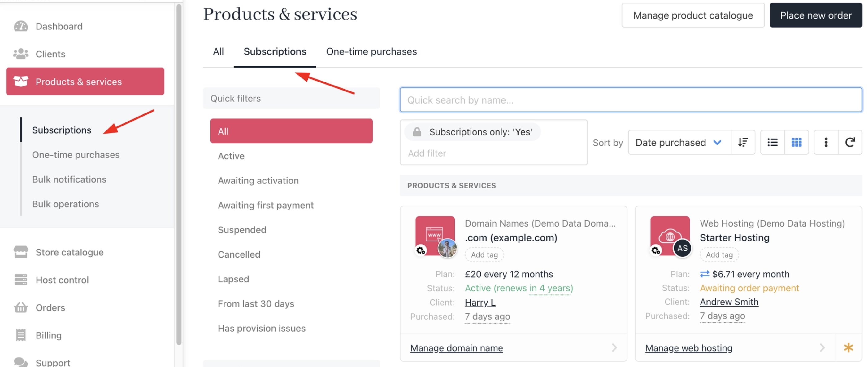Click 'Starter Hosting' product title

pos(735,237)
